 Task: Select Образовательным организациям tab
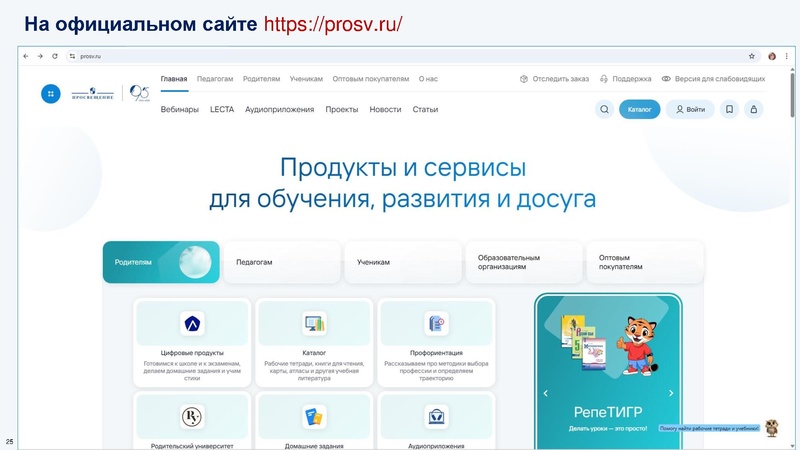(x=523, y=262)
